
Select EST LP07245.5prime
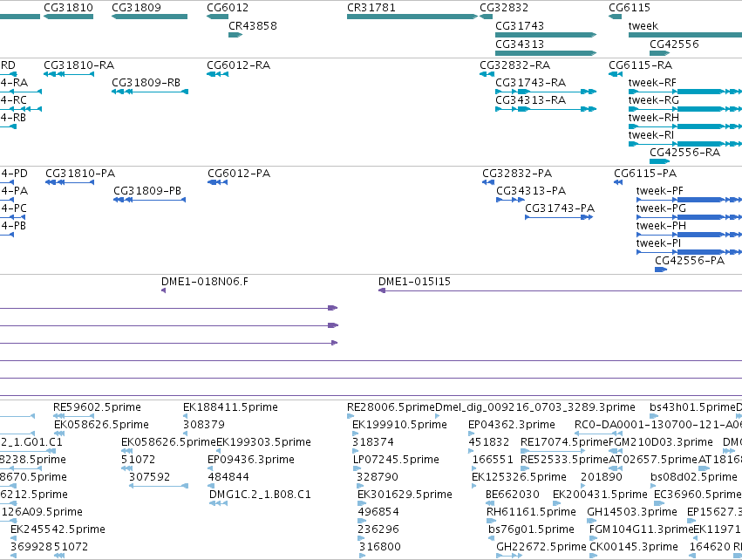click(x=396, y=460)
